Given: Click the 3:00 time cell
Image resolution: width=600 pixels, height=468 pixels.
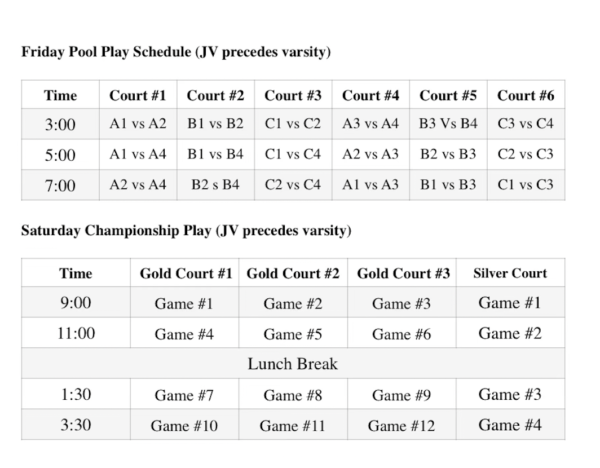Looking at the screenshot, I should coord(60,126).
